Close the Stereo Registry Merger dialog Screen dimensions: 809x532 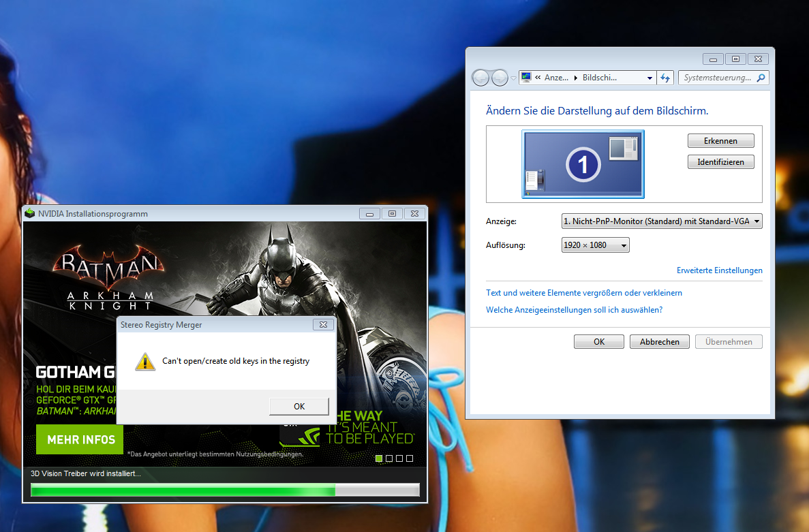(324, 325)
